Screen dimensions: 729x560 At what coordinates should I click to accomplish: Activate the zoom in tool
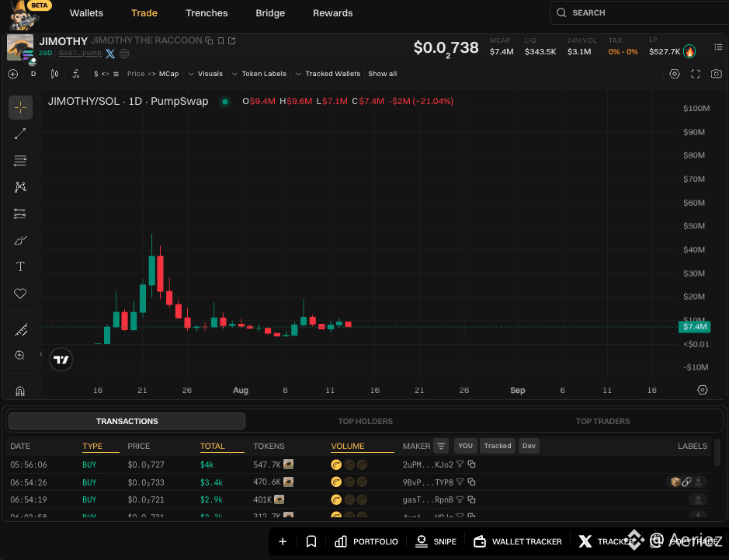point(20,356)
